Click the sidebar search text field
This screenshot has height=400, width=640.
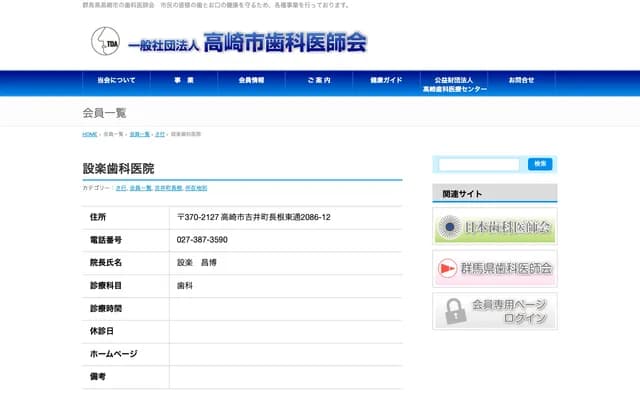(x=479, y=164)
